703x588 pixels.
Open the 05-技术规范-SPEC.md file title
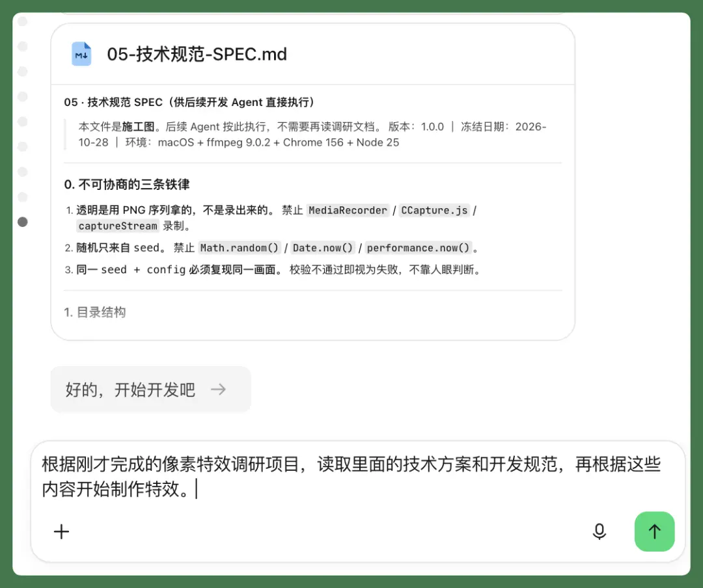click(197, 54)
